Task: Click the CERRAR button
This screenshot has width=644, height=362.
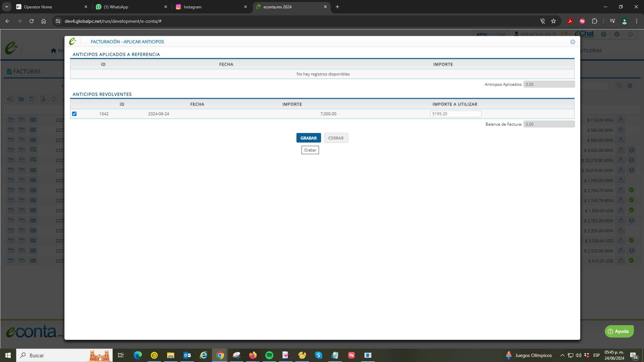Action: click(x=336, y=138)
